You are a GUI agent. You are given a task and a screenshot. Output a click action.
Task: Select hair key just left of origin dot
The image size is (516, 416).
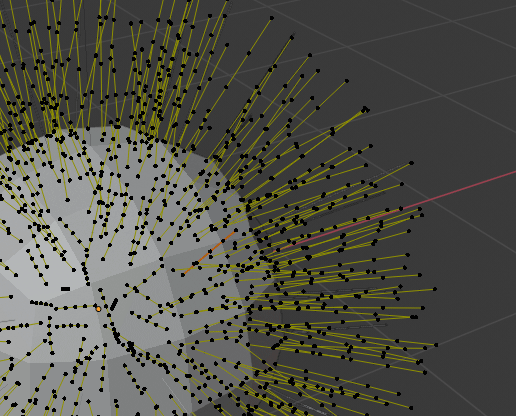85,306
